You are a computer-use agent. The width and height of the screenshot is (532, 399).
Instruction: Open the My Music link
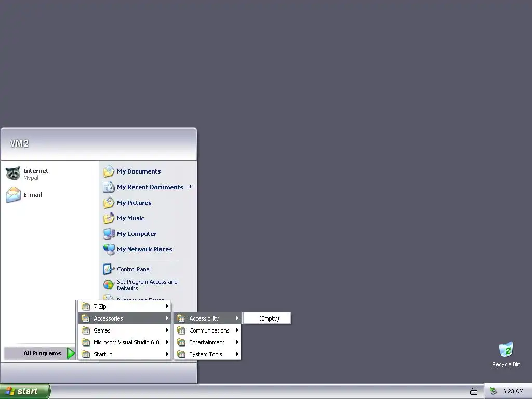point(130,218)
